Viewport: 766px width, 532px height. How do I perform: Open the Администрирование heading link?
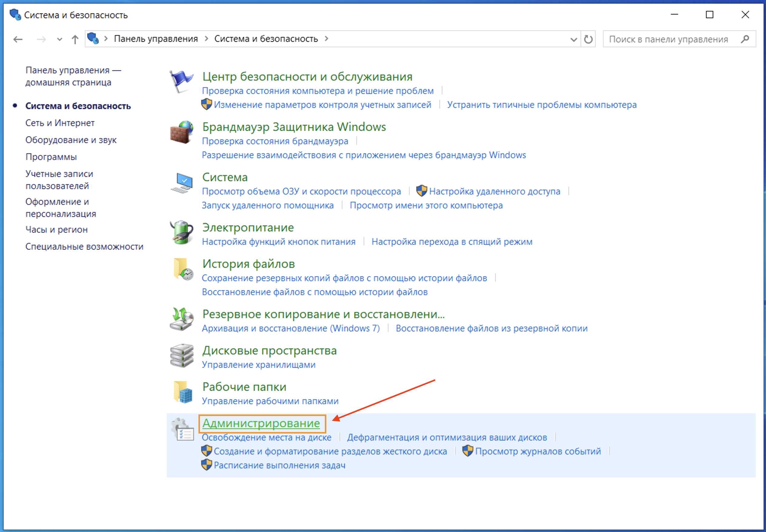[x=261, y=423]
